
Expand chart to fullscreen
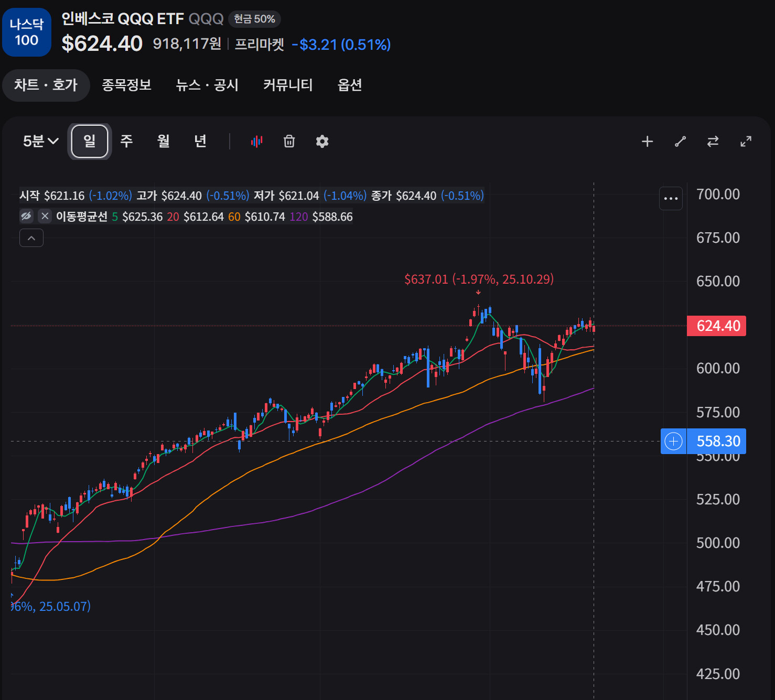746,142
